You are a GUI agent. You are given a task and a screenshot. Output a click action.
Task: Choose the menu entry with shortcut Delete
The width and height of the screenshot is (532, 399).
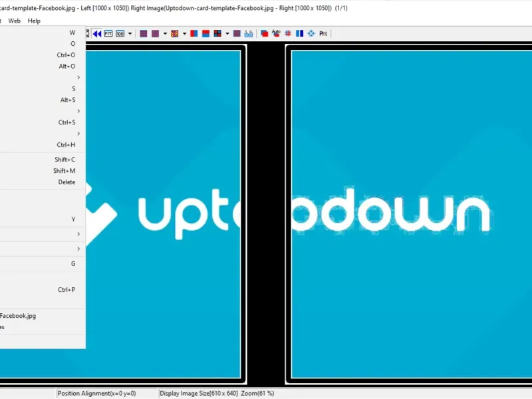[43, 182]
